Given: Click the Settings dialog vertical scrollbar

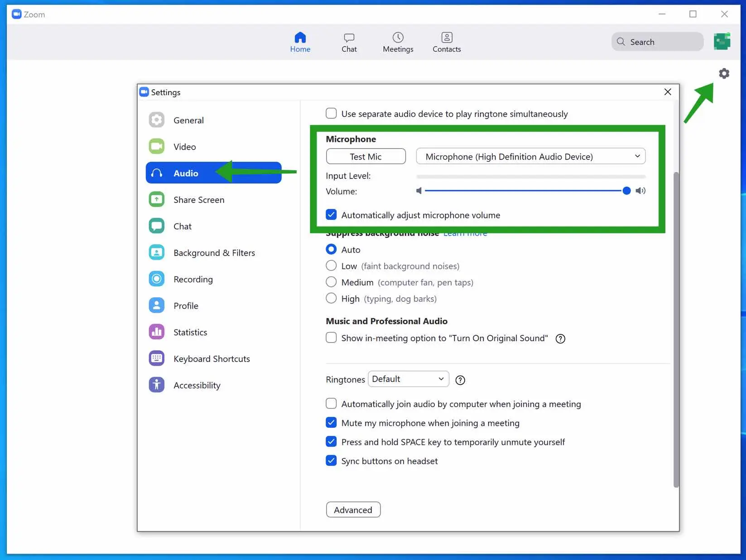Looking at the screenshot, I should click(x=676, y=329).
